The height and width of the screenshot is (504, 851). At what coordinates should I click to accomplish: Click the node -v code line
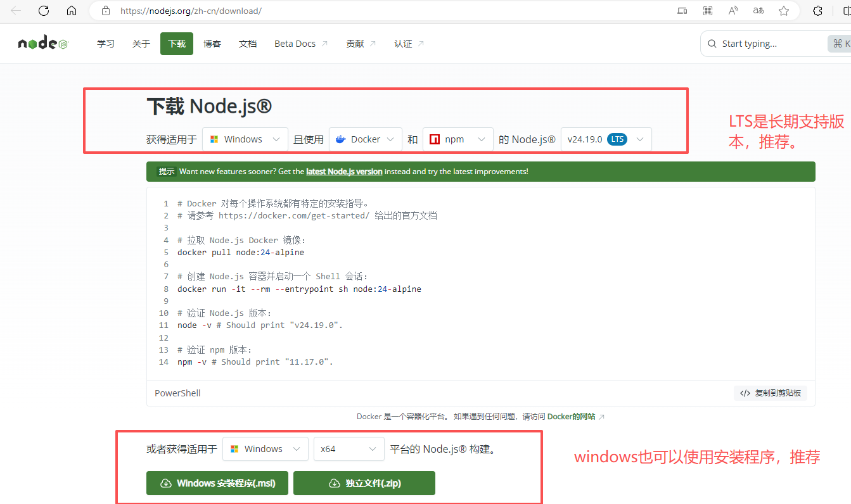coord(260,325)
